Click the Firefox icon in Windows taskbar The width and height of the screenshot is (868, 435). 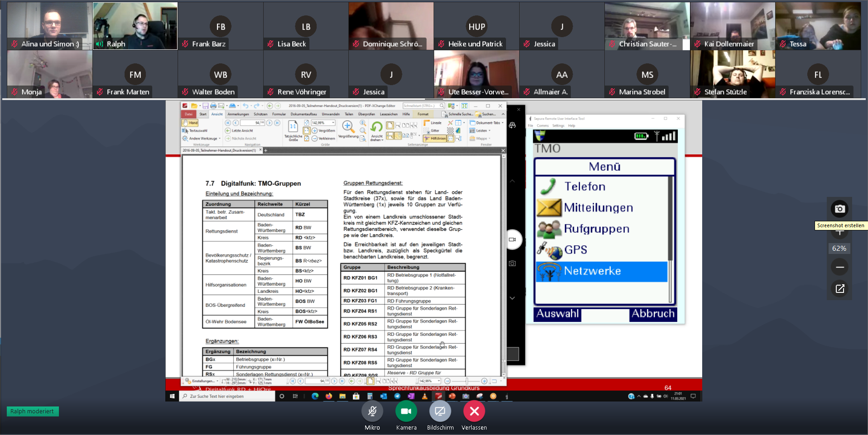click(x=329, y=397)
